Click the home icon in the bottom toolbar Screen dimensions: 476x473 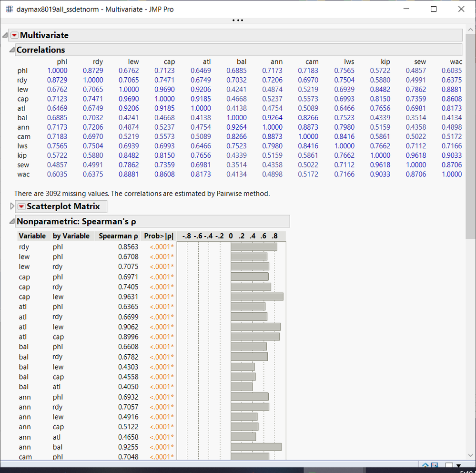coord(425,465)
